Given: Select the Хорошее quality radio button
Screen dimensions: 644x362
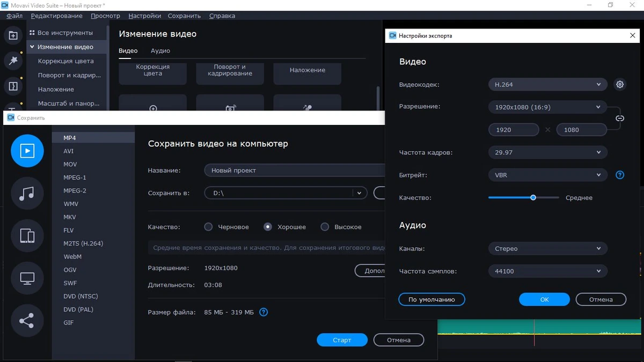Looking at the screenshot, I should 268,227.
